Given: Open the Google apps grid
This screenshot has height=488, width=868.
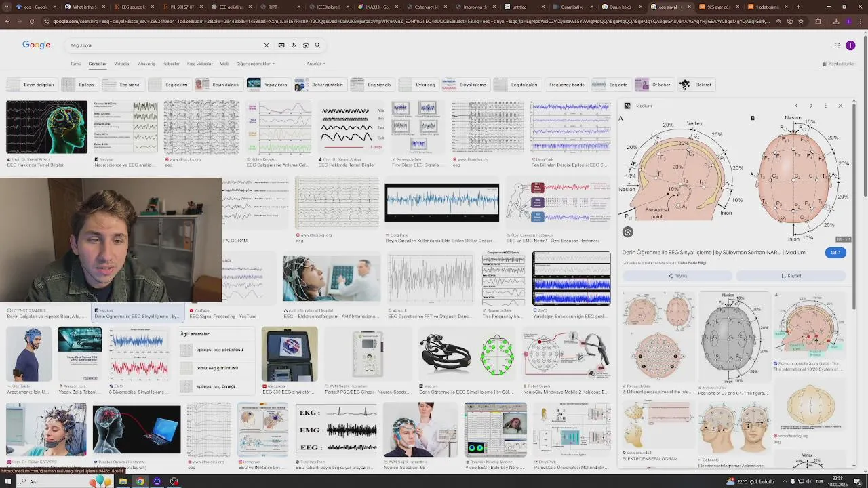Looking at the screenshot, I should tap(837, 45).
